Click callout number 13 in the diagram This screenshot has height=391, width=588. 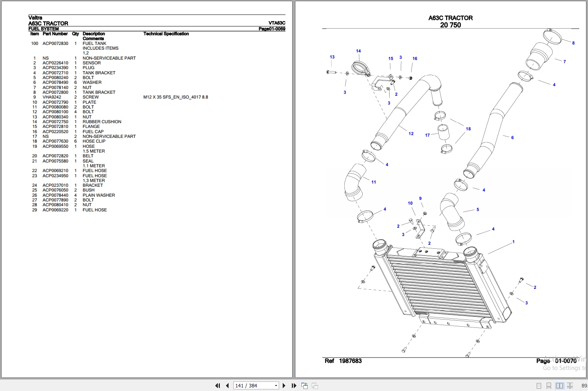point(332,57)
